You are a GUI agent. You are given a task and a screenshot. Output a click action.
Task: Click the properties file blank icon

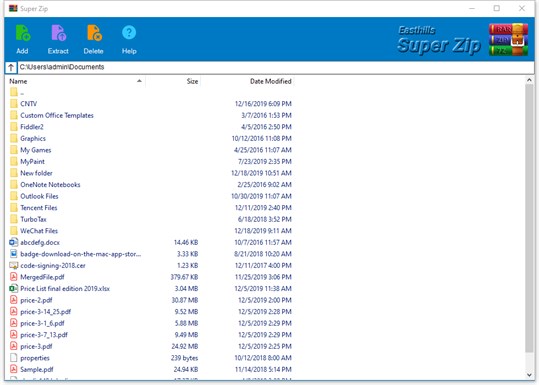click(x=13, y=358)
